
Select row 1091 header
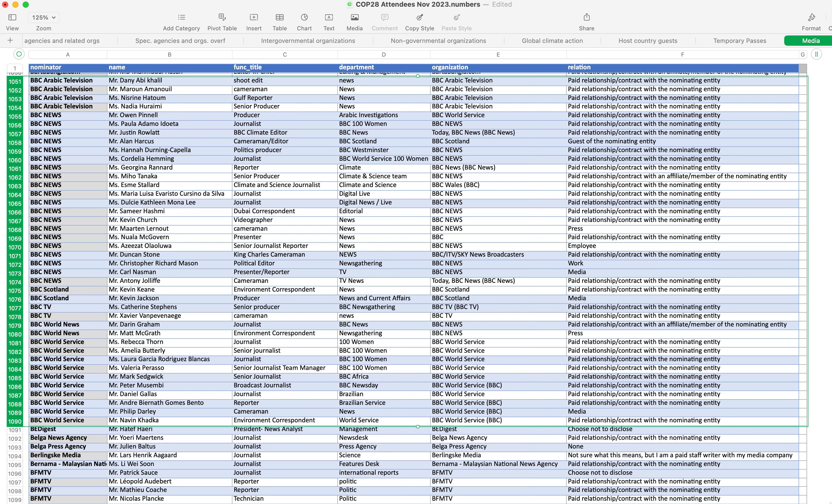tap(15, 430)
